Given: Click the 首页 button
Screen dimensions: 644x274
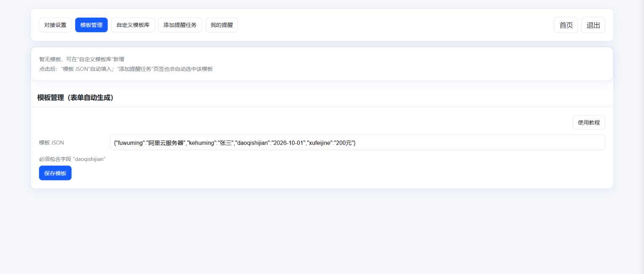Looking at the screenshot, I should (x=566, y=25).
